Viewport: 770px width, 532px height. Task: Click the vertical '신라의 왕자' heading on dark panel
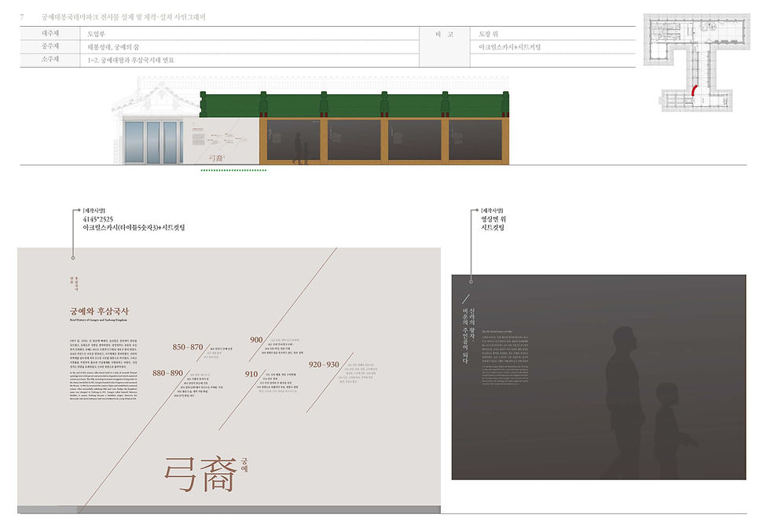[472, 323]
